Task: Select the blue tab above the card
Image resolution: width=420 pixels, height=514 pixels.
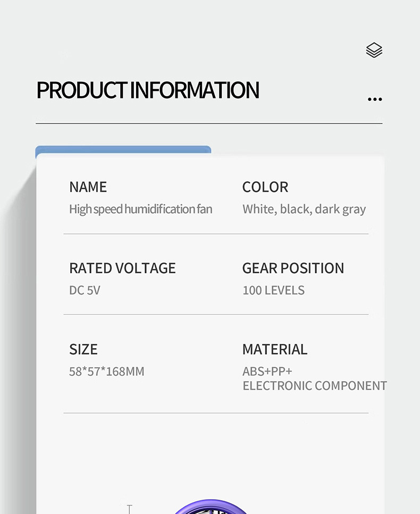Action: point(123,150)
